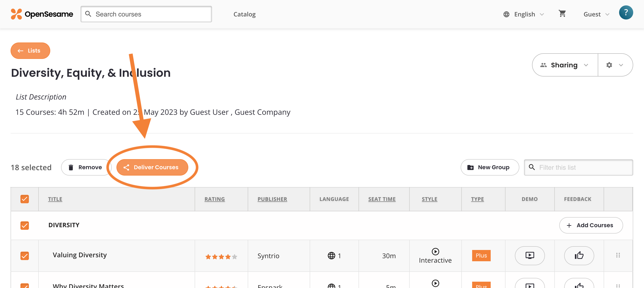
Task: Open the Catalog menu item
Action: 244,14
